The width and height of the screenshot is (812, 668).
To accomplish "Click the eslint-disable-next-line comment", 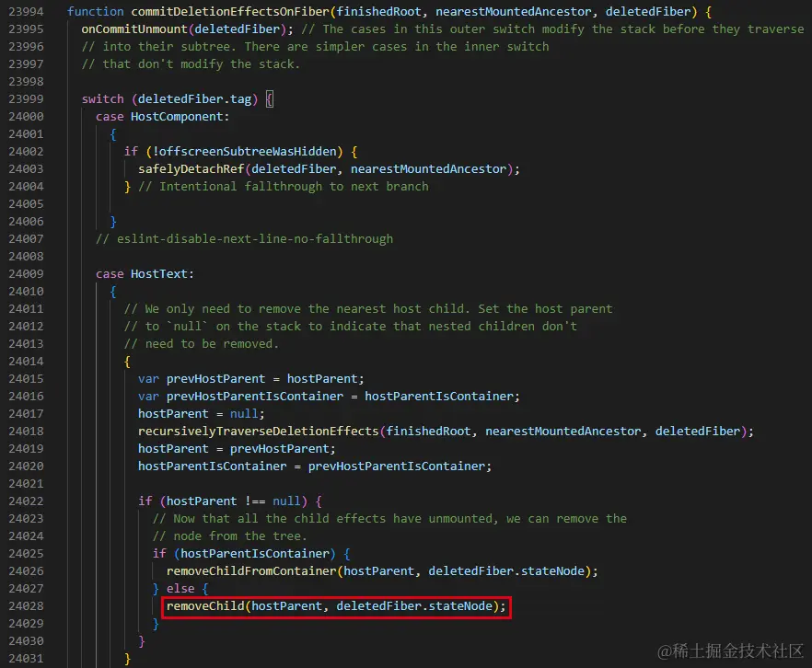I will pyautogui.click(x=244, y=239).
